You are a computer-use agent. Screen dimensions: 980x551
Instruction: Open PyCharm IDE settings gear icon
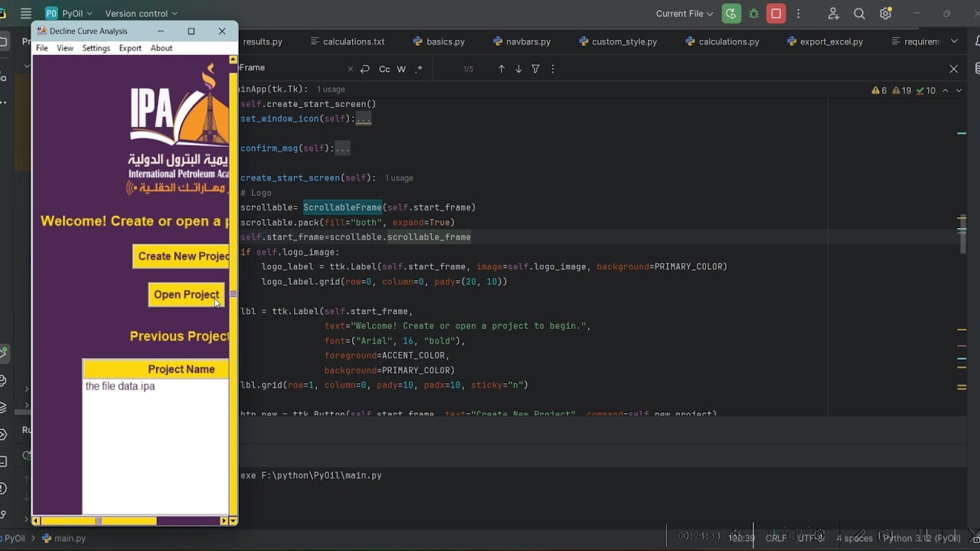pos(886,13)
